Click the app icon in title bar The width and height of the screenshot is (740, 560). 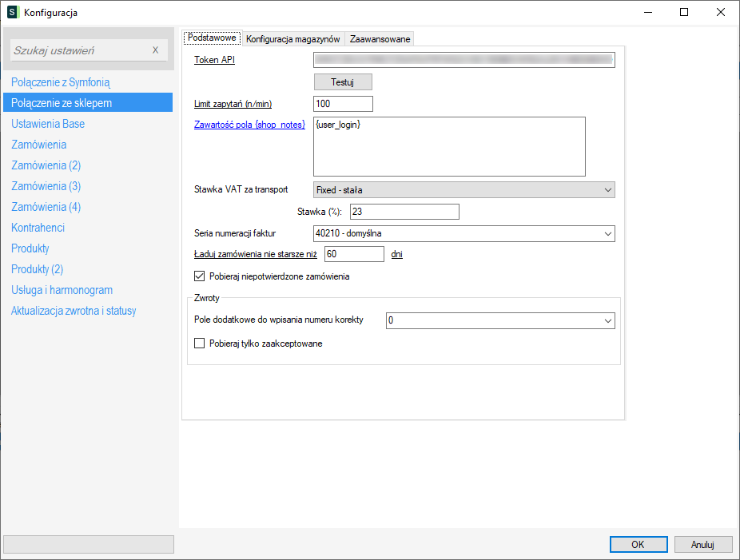(x=13, y=13)
